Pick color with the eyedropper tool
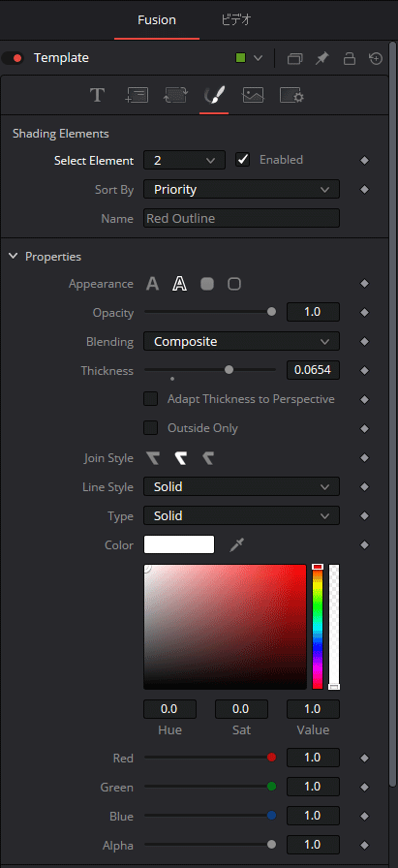The image size is (398, 868). pos(237,545)
